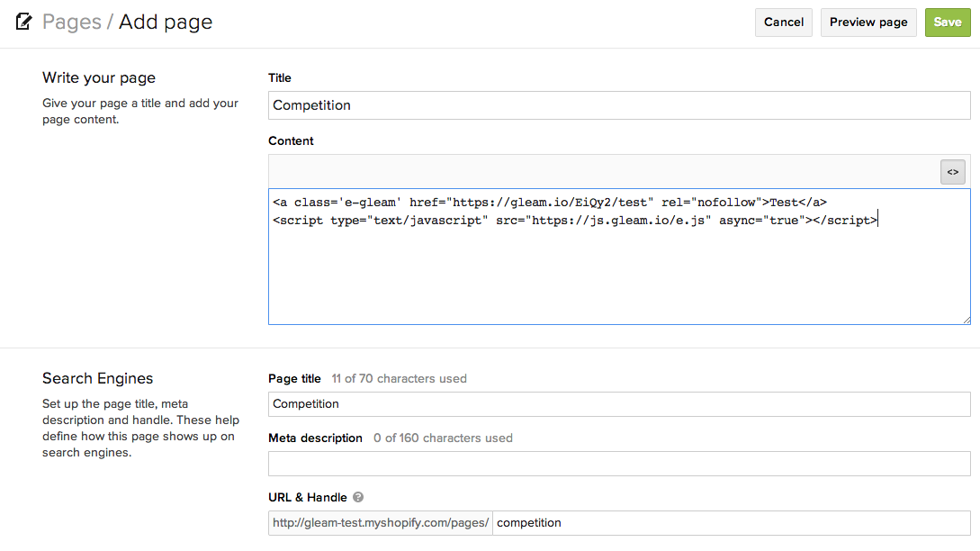Click the page edit pencil icon
Viewport: 980px width, 551px height.
(x=23, y=22)
